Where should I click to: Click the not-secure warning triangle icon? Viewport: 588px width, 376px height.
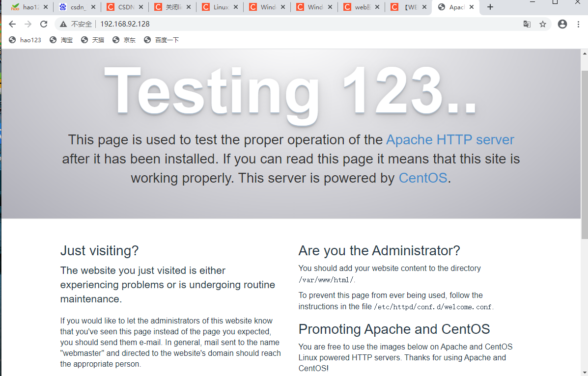tap(63, 24)
